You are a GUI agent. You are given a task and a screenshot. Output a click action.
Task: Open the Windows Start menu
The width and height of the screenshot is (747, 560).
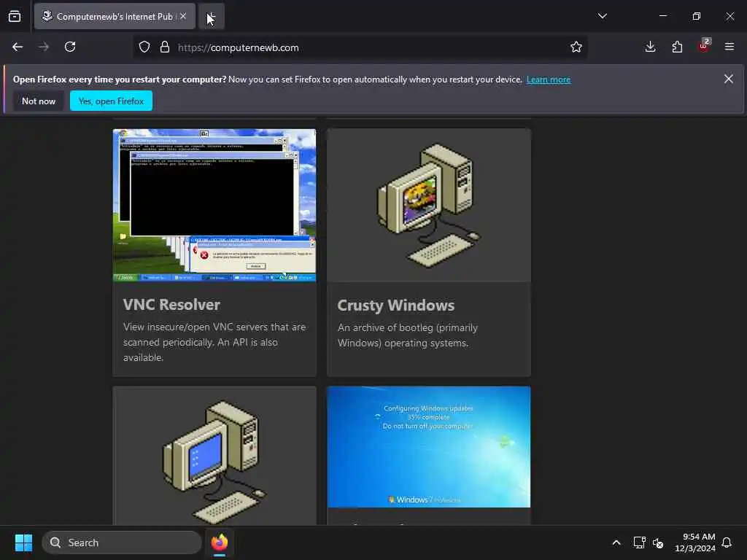(x=23, y=542)
